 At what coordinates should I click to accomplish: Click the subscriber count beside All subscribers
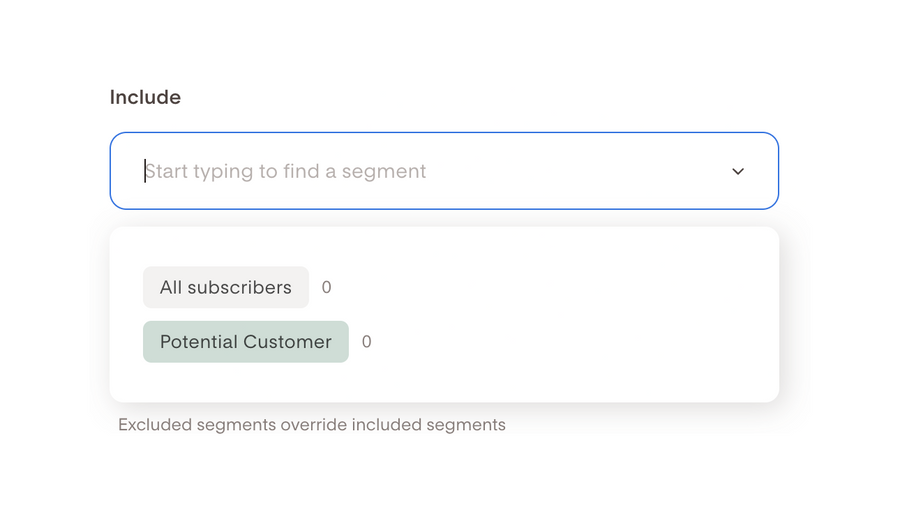tap(326, 288)
